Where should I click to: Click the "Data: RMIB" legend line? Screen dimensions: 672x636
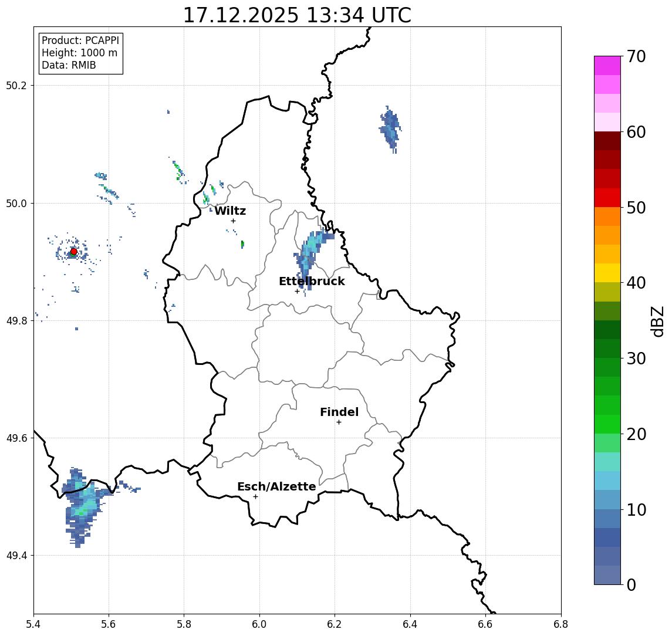[x=69, y=65]
